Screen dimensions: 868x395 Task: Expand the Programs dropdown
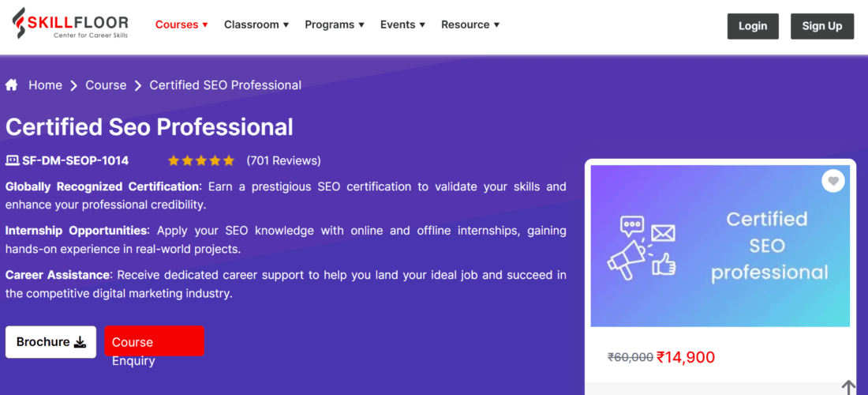point(335,24)
